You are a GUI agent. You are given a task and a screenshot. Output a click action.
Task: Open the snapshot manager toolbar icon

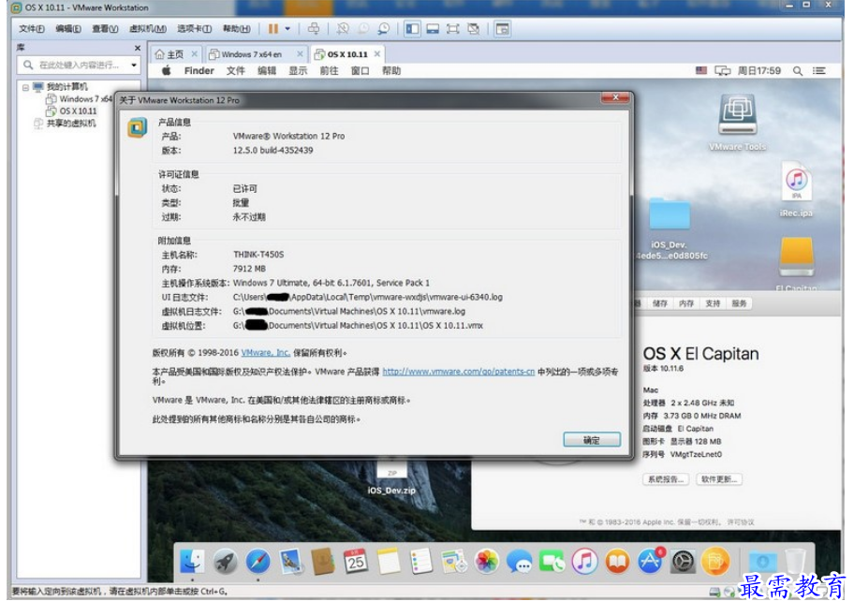click(383, 28)
